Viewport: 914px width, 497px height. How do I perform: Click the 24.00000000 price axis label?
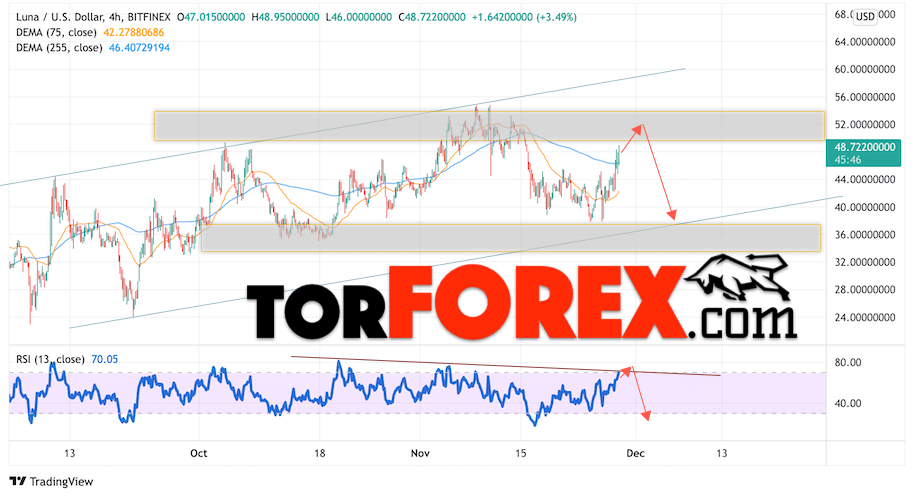864,318
